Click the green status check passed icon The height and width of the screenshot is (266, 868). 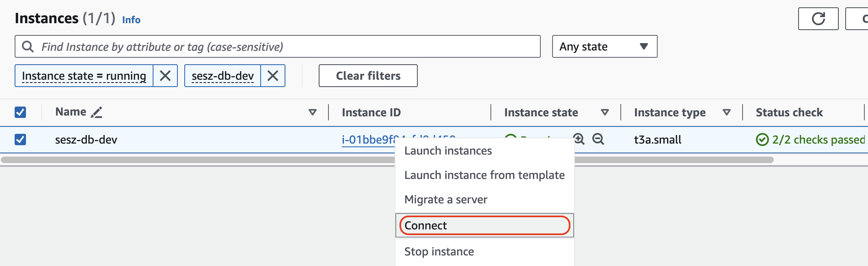tap(762, 140)
